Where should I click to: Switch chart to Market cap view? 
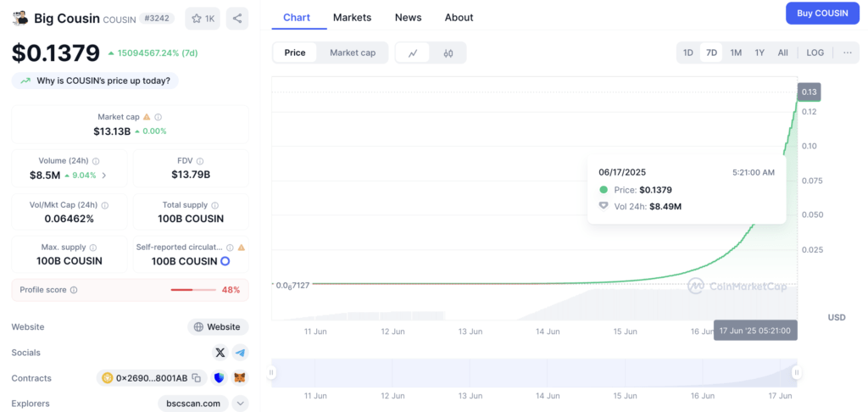tap(353, 53)
